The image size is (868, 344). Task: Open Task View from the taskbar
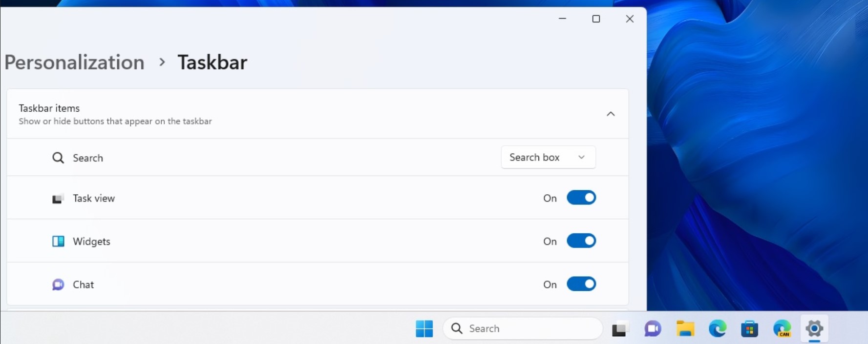619,329
